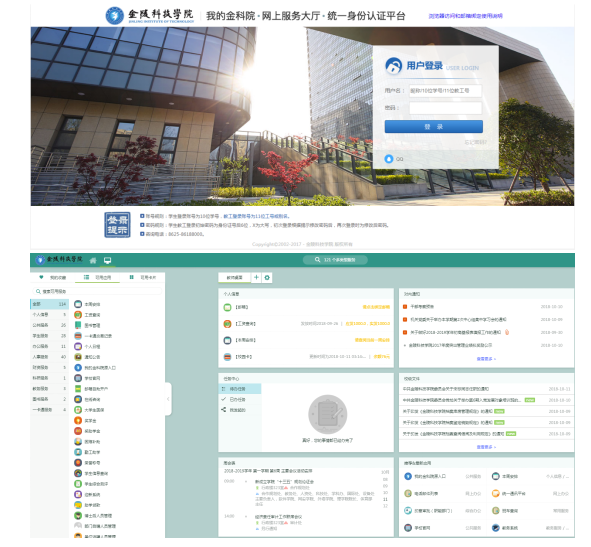Click 查看更多 in the 校发文件 card
Viewport: 591px width, 547px height.
click(x=486, y=447)
